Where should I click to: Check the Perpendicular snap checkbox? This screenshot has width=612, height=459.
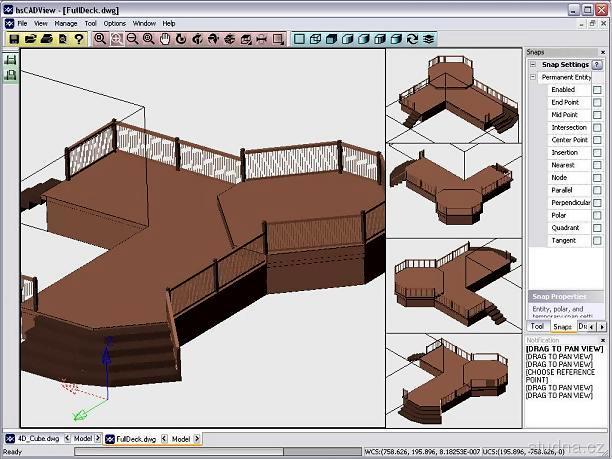click(597, 203)
